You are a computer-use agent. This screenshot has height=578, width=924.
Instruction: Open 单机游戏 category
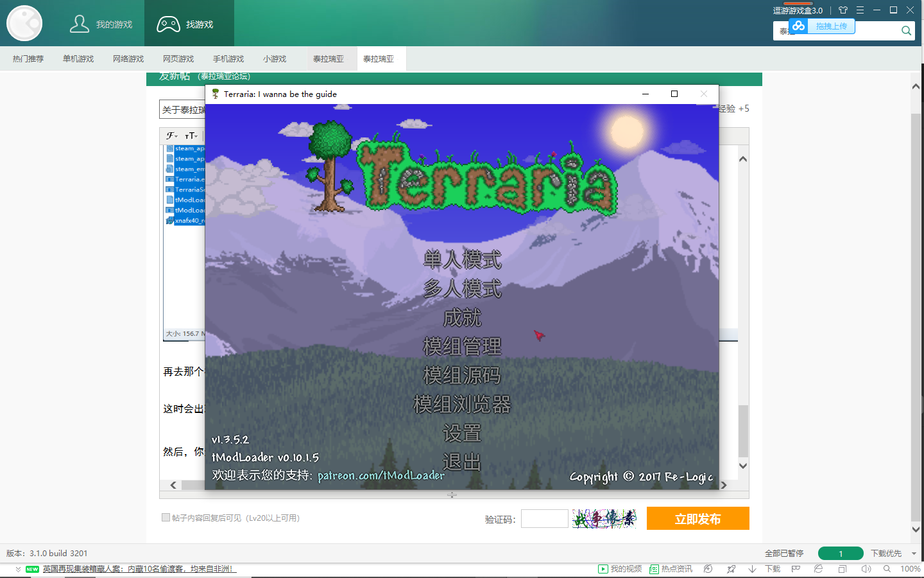78,59
